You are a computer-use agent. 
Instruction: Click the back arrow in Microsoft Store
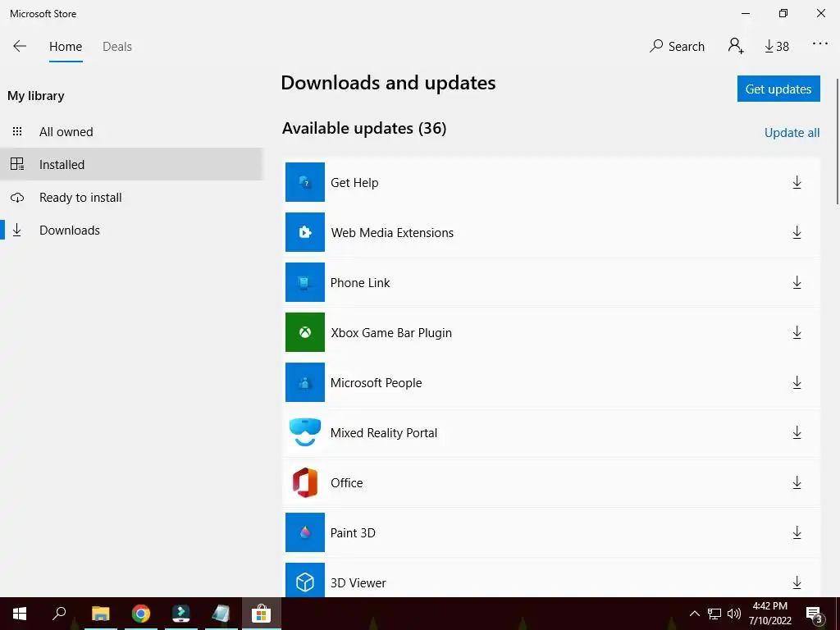point(20,46)
